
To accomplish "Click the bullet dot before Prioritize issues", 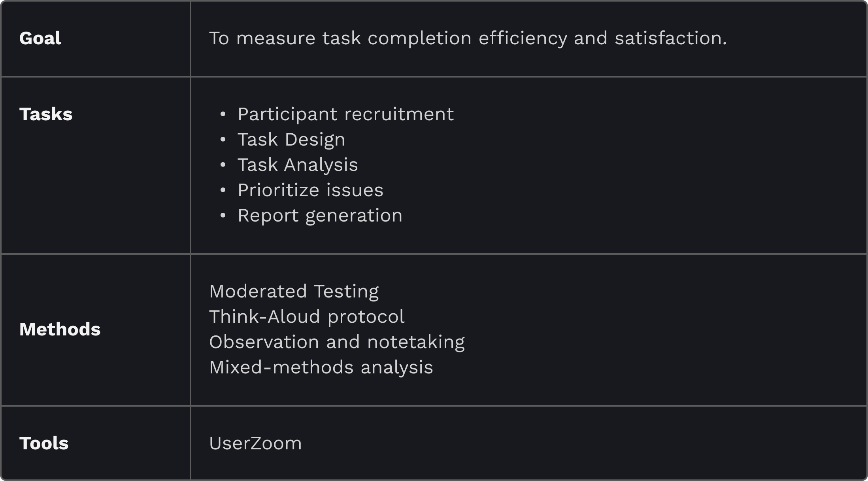I will click(x=223, y=190).
